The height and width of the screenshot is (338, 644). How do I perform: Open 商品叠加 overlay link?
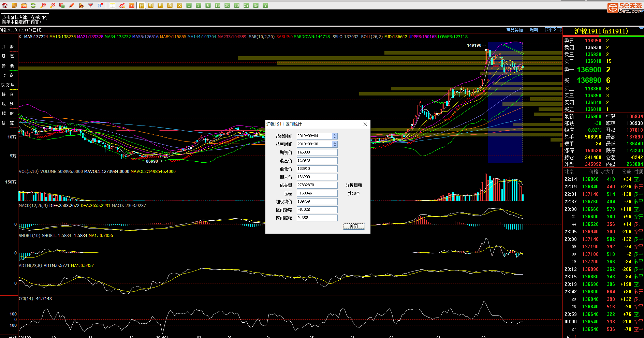pyautogui.click(x=514, y=30)
